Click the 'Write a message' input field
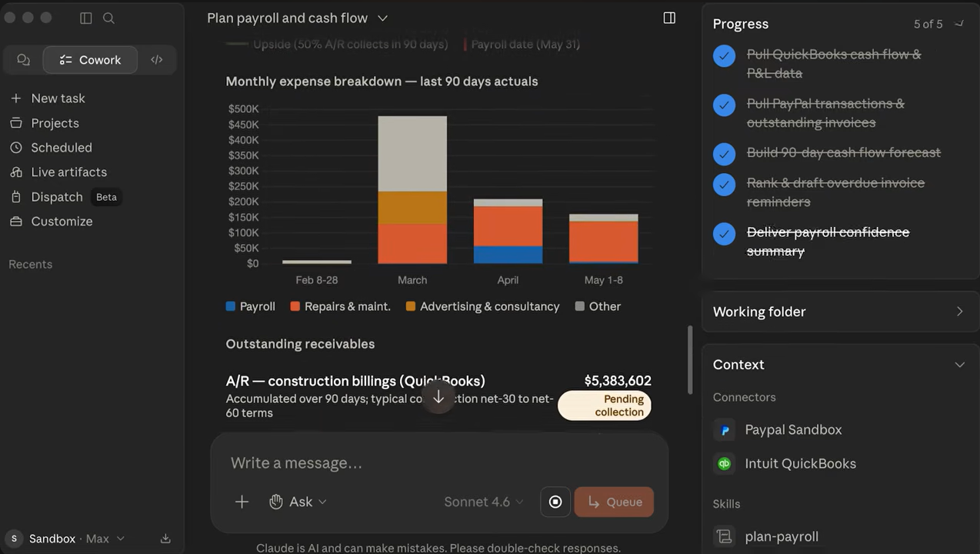 coord(438,463)
